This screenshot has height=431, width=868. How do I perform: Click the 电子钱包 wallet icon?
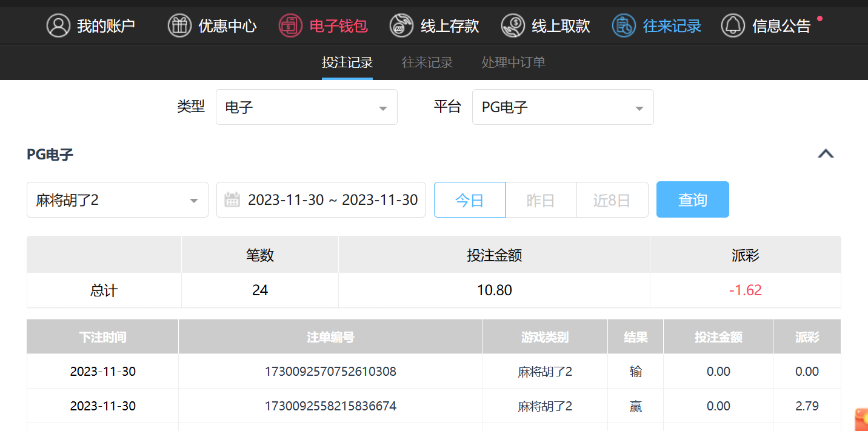coord(290,25)
